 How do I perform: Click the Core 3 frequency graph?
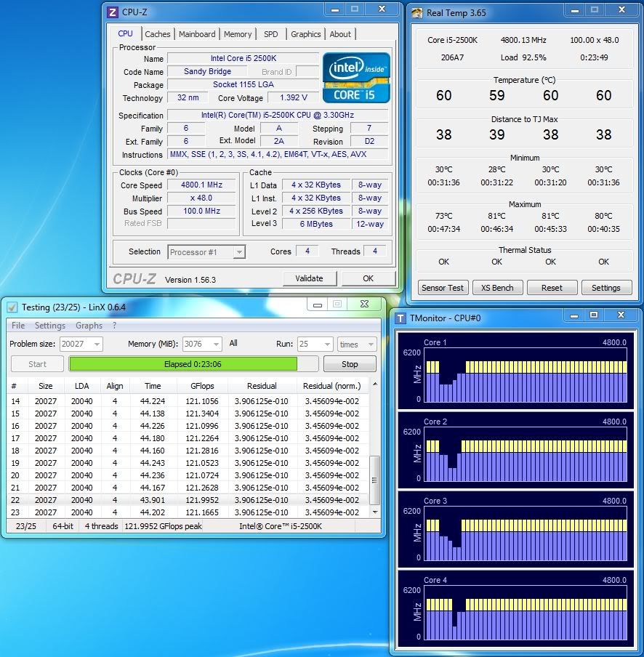click(x=526, y=535)
